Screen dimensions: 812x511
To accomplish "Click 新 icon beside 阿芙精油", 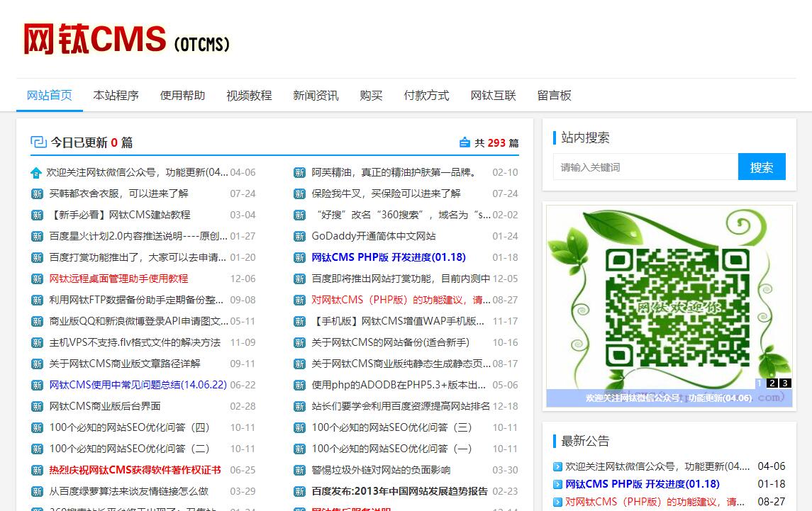I will 299,173.
